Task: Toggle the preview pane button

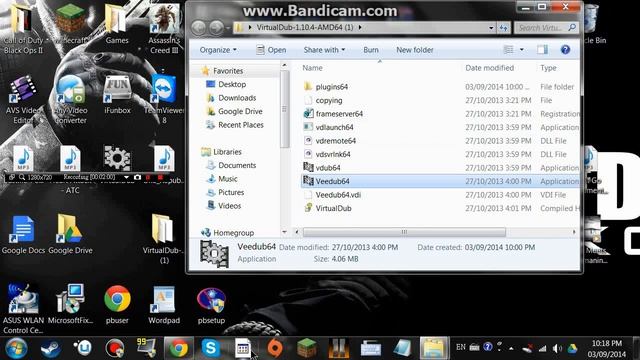Action: pyautogui.click(x=542, y=50)
